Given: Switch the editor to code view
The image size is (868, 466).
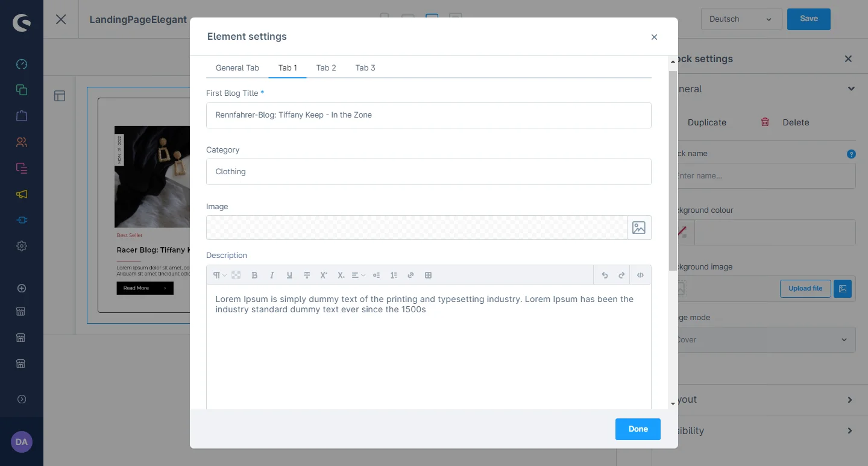Looking at the screenshot, I should pos(640,276).
